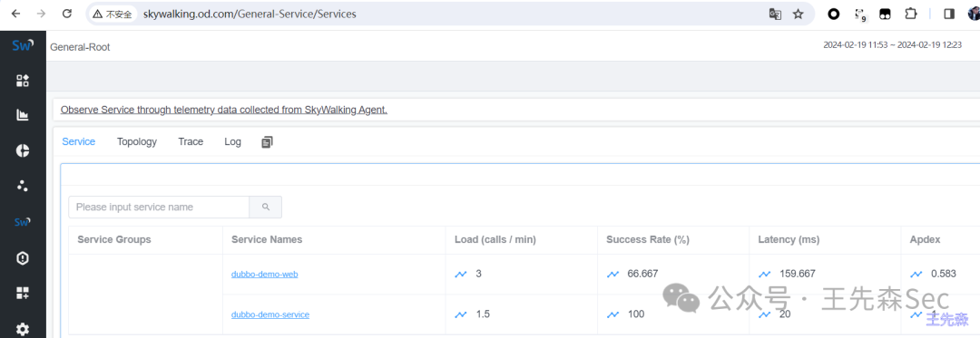980x338 pixels.
Task: Open the area chart sidebar icon
Action: tap(23, 115)
